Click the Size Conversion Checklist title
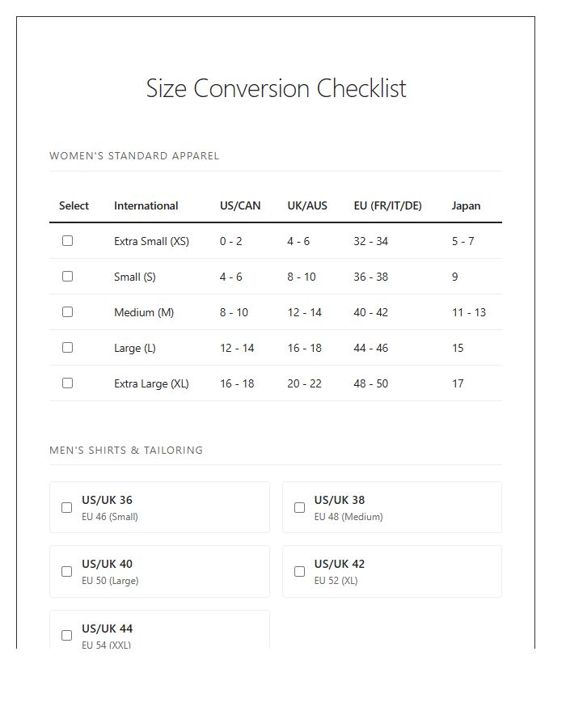This screenshot has width=566, height=728. 277,89
